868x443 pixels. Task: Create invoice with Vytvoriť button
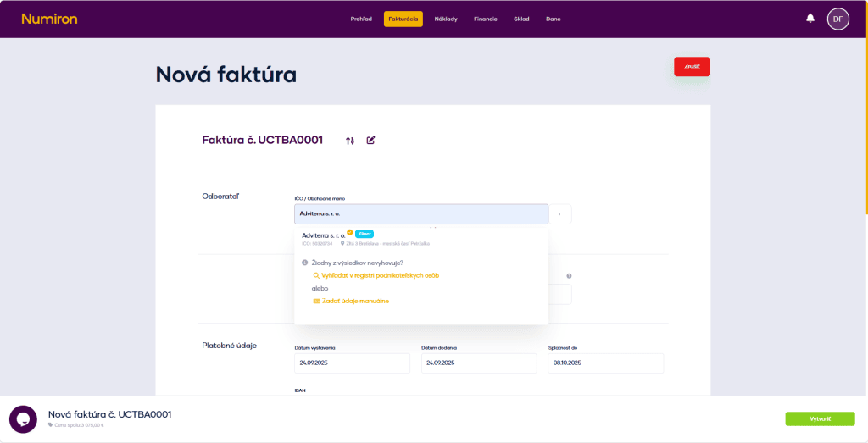[820, 418]
